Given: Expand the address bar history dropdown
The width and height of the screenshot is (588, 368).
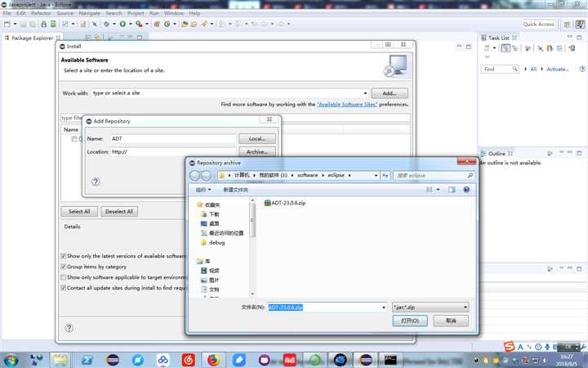Looking at the screenshot, I should [376, 175].
